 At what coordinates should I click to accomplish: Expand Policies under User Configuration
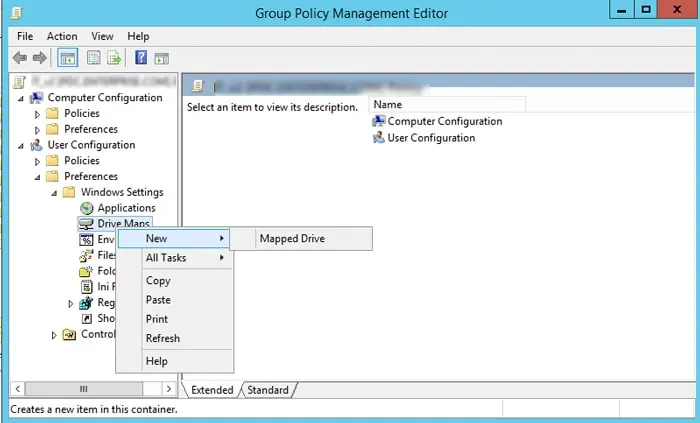pyautogui.click(x=39, y=161)
